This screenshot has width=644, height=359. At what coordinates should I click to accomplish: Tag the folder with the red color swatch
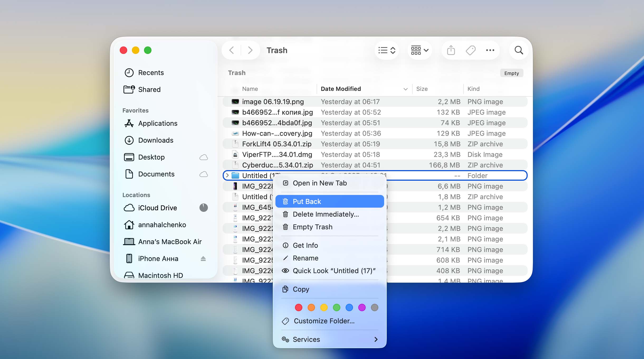(298, 307)
